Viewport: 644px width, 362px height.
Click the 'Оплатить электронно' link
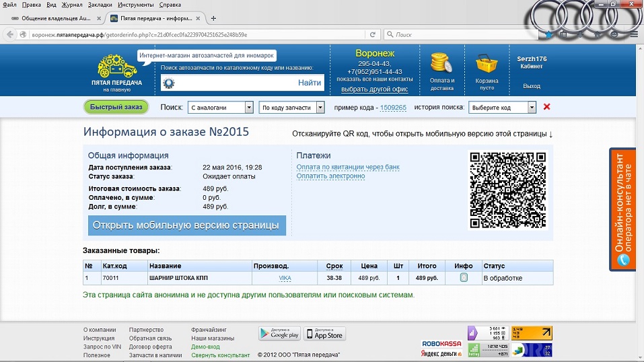tap(330, 176)
